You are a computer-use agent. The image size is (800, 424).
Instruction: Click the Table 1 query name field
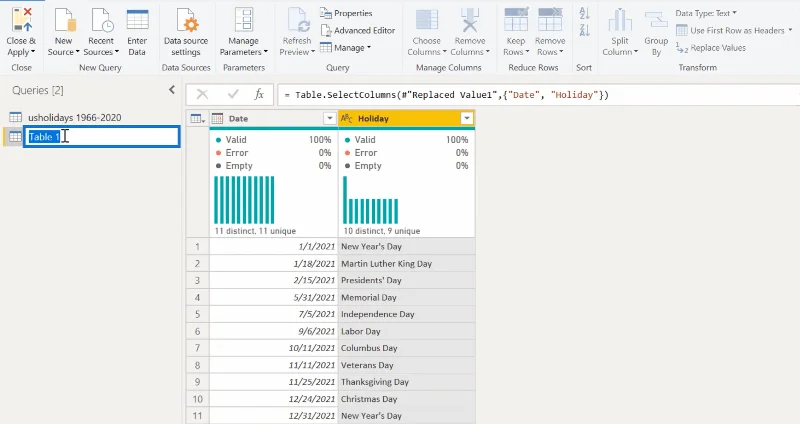[x=102, y=137]
